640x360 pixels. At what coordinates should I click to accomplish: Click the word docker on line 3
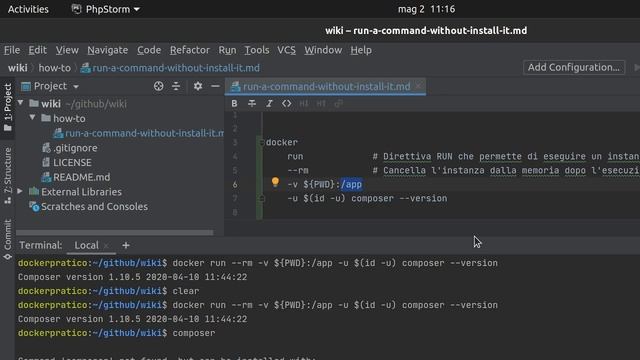pos(282,142)
